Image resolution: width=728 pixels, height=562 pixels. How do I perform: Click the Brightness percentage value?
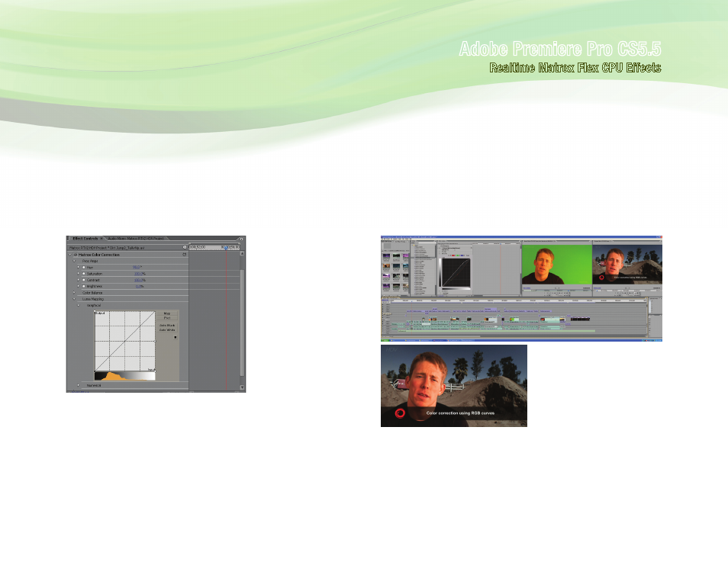click(140, 286)
